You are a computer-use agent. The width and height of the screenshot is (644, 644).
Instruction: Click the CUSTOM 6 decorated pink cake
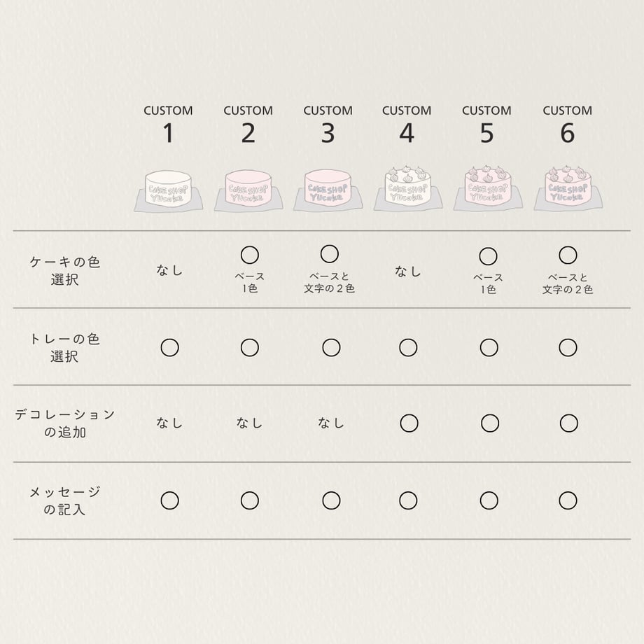tap(568, 188)
